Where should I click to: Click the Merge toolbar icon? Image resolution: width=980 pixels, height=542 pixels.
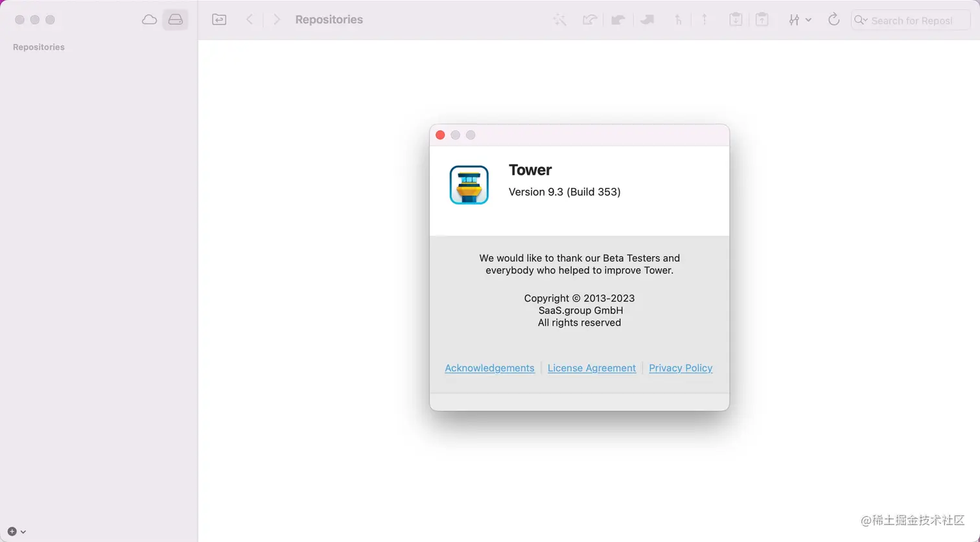pos(678,20)
